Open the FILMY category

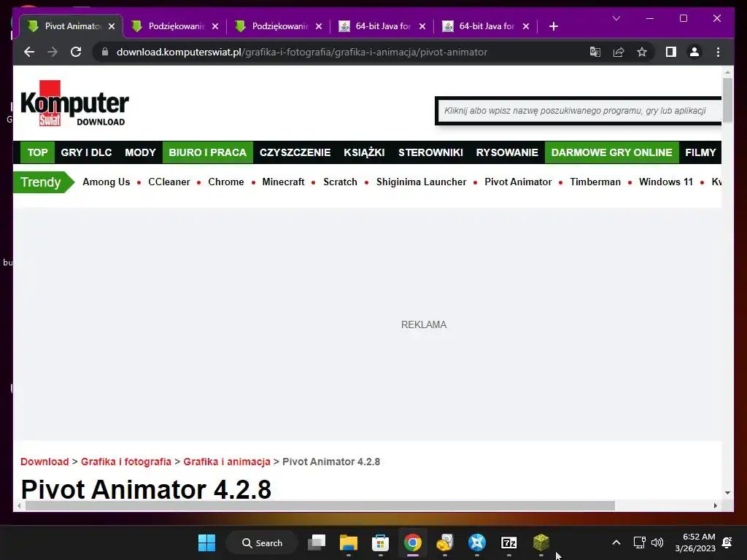pyautogui.click(x=700, y=152)
